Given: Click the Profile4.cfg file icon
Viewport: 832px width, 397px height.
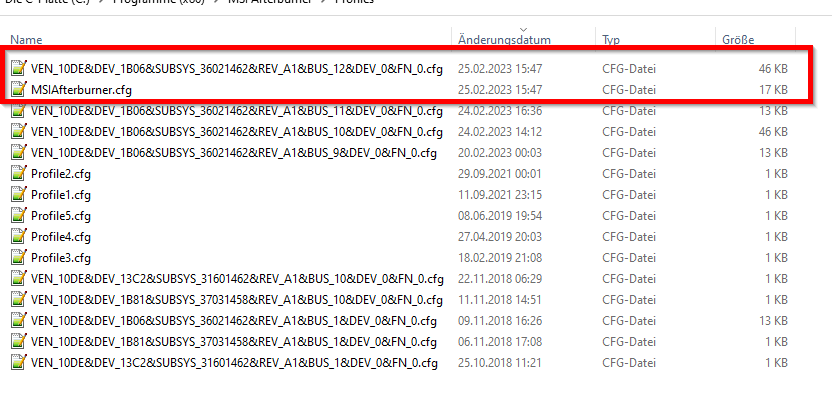Looking at the screenshot, I should (x=19, y=236).
